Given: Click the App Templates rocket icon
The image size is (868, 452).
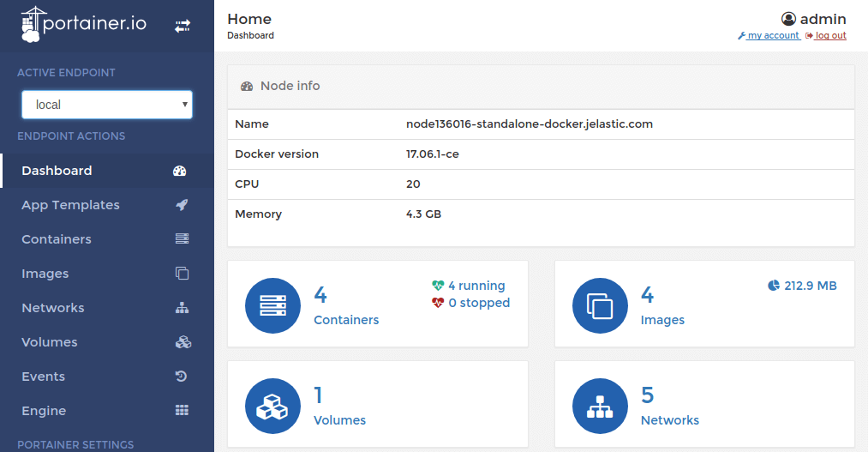Looking at the screenshot, I should (x=182, y=205).
